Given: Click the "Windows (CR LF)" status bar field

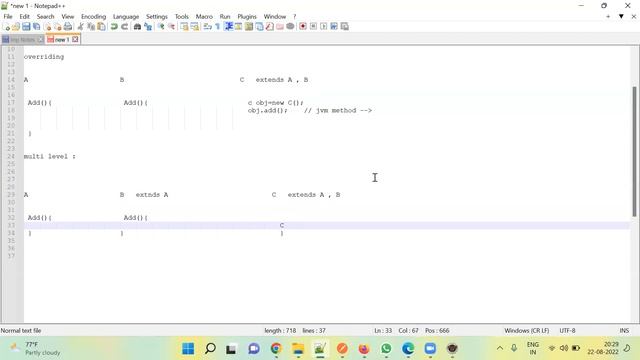Looking at the screenshot, I should tap(527, 331).
